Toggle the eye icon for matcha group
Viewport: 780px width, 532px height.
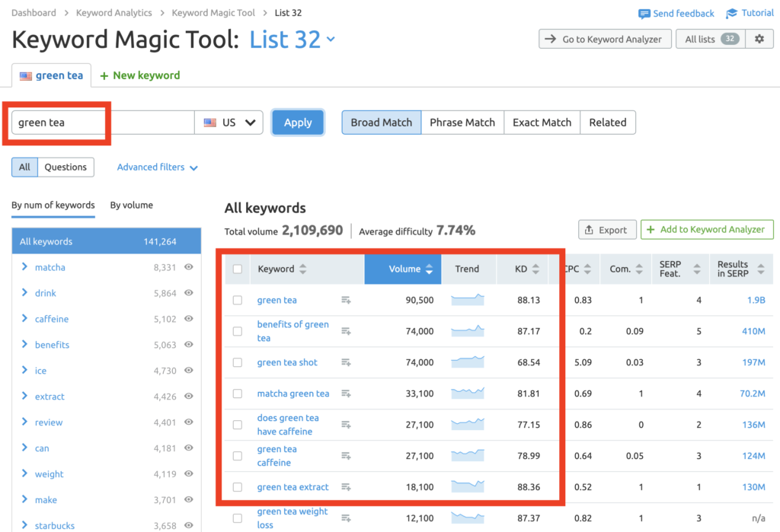tap(188, 267)
